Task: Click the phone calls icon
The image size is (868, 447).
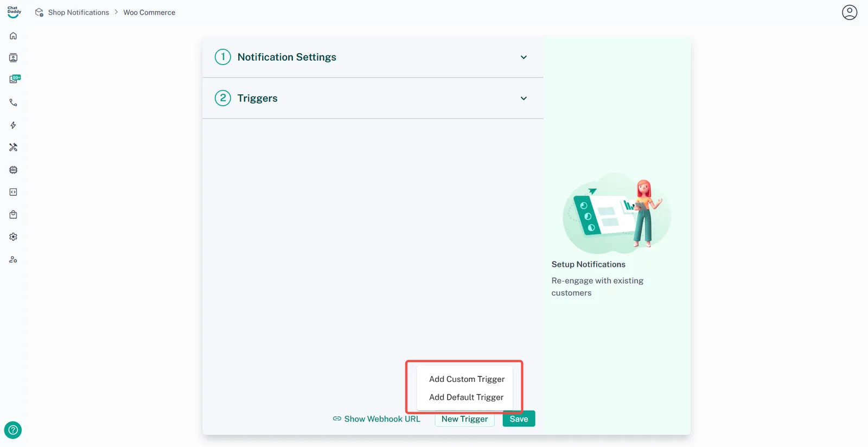Action: coord(13,103)
